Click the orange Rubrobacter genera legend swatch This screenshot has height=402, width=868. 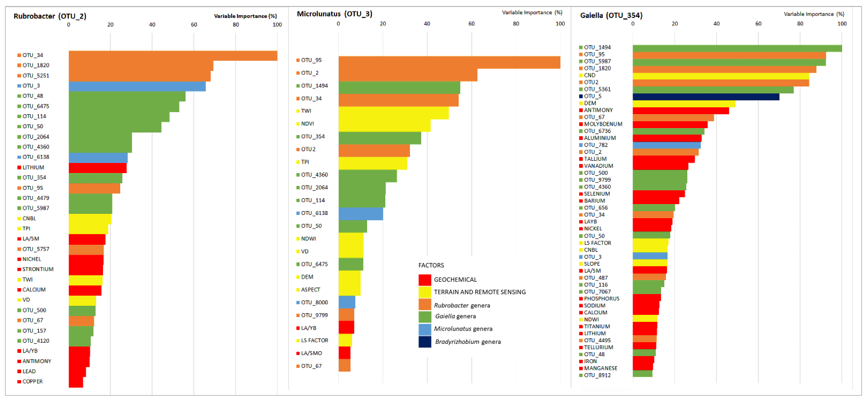(x=424, y=305)
